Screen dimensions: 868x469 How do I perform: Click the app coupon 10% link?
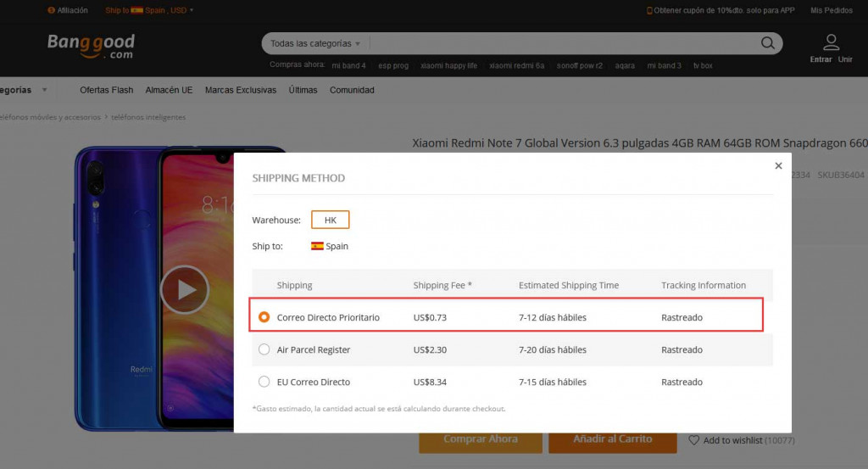(724, 10)
